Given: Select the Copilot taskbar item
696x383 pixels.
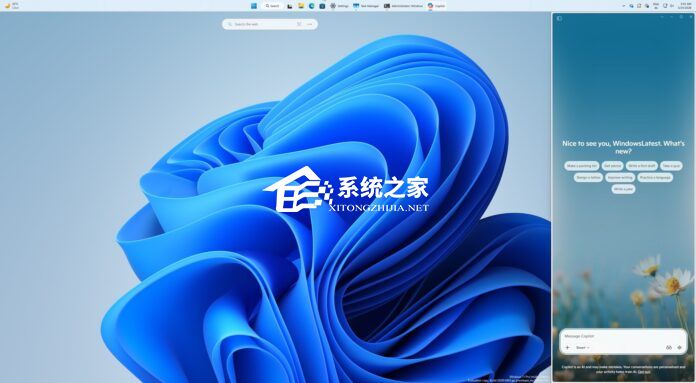Looking at the screenshot, I should 436,6.
